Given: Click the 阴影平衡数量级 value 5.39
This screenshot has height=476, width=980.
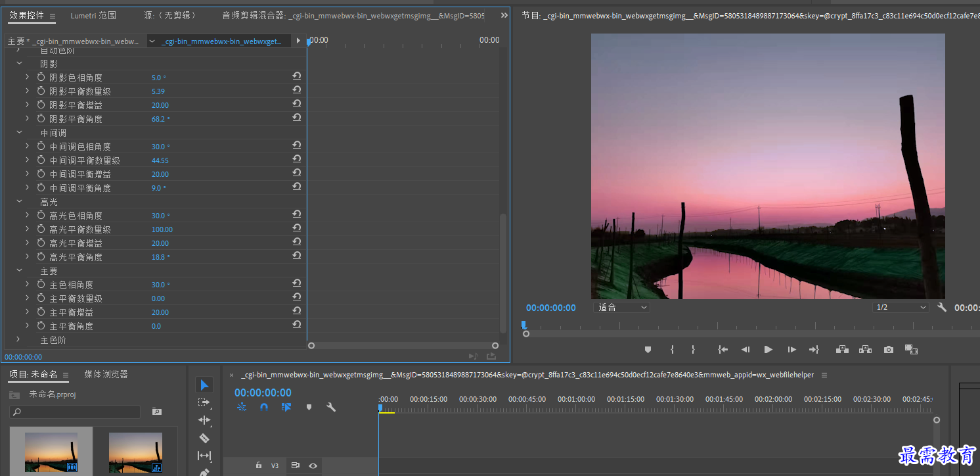Looking at the screenshot, I should [x=158, y=91].
